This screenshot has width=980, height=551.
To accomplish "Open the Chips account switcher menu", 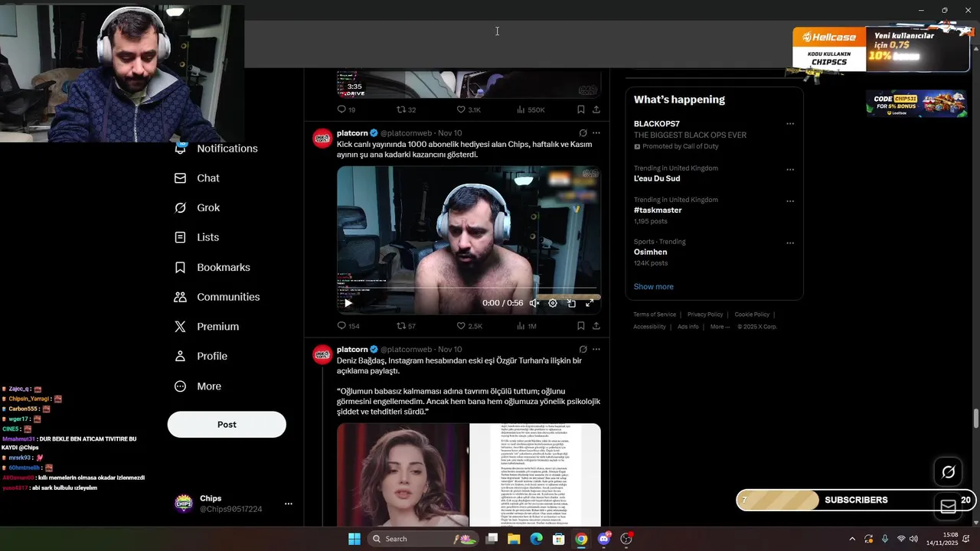I will tap(289, 504).
